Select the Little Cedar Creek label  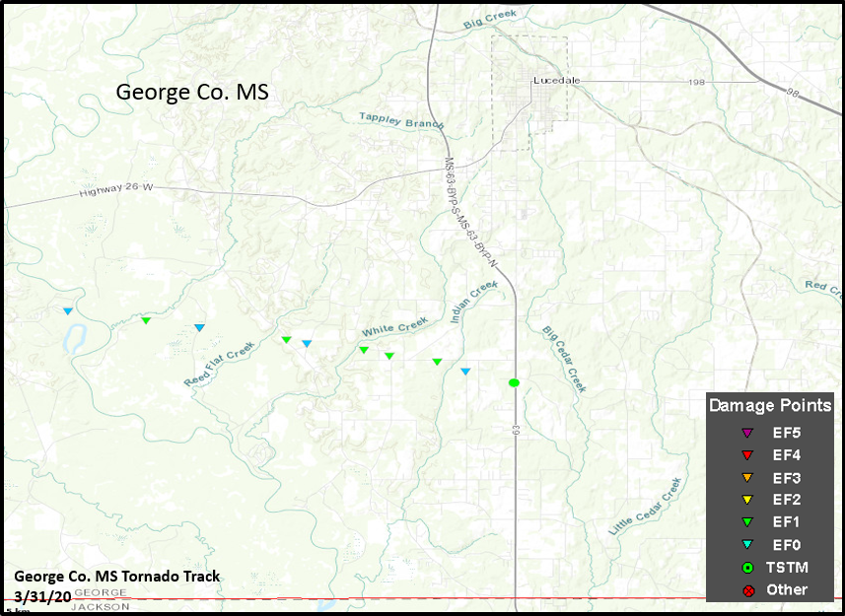pyautogui.click(x=645, y=507)
